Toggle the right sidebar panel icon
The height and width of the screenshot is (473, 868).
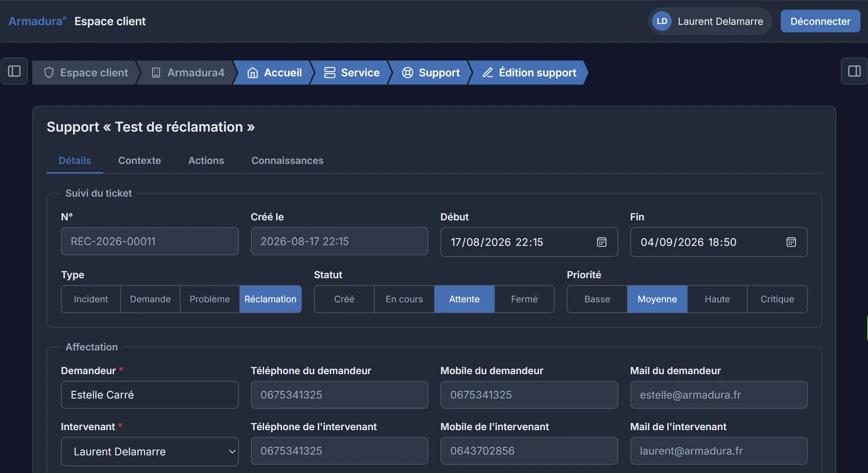pos(854,71)
